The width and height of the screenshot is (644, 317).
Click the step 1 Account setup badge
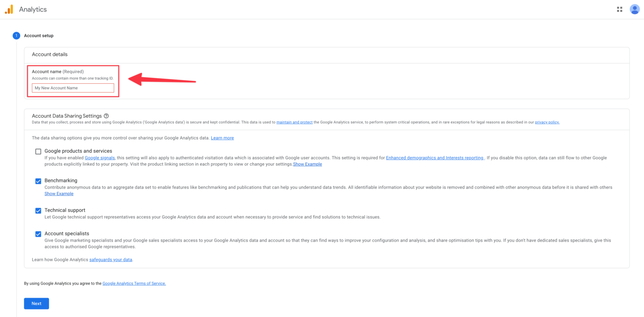click(16, 36)
